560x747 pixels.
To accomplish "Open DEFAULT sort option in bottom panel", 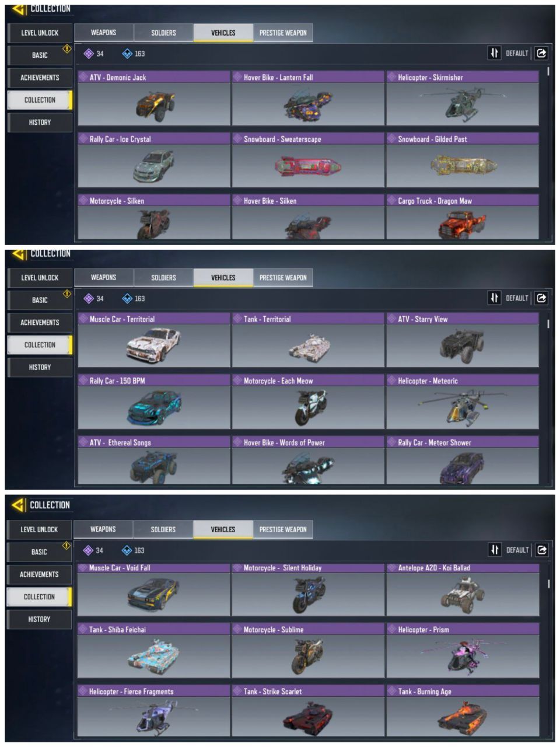I will tap(517, 550).
